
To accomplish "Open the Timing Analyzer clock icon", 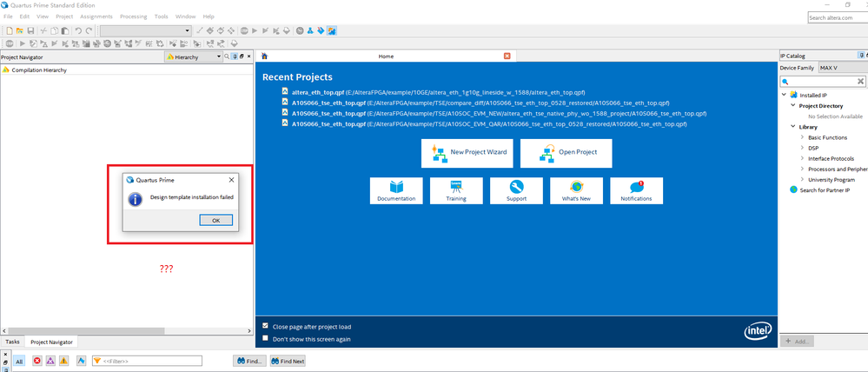I will point(300,31).
